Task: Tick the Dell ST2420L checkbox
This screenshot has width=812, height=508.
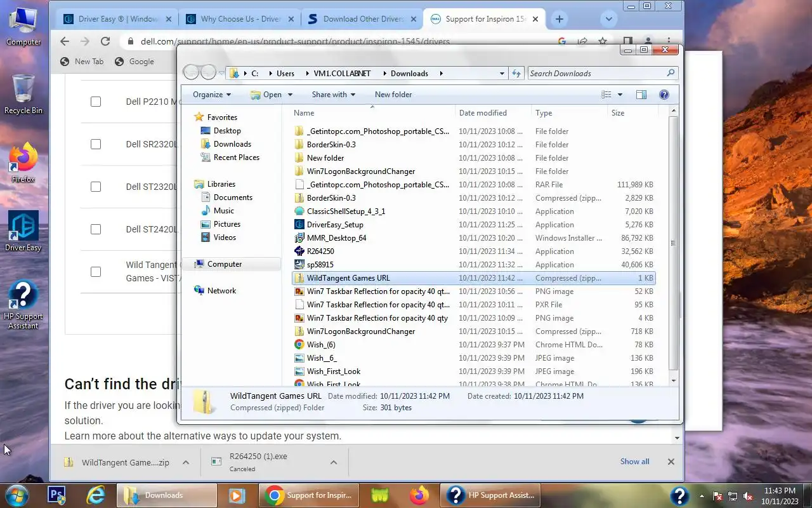Action: coord(96,229)
